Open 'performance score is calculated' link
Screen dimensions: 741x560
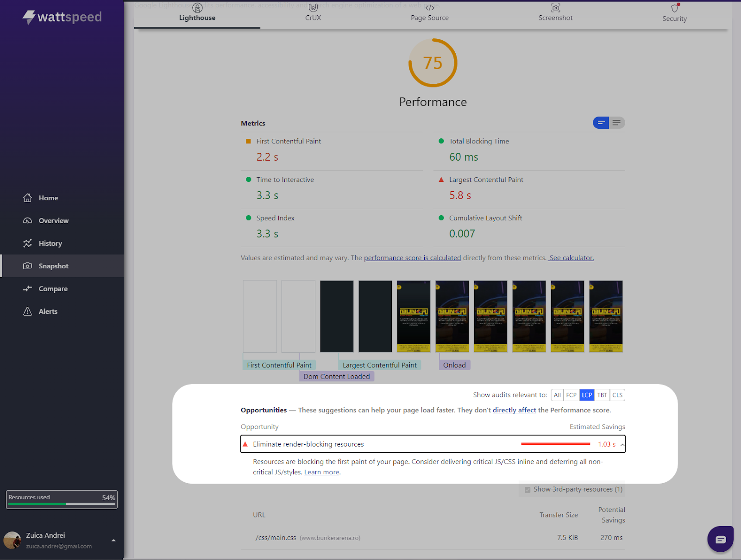coord(412,258)
